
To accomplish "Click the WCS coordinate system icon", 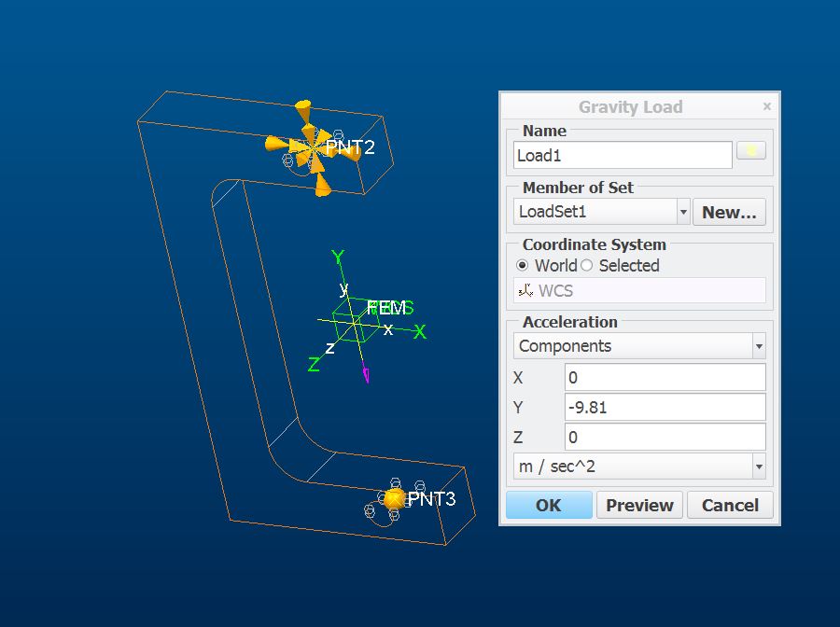I will (525, 290).
